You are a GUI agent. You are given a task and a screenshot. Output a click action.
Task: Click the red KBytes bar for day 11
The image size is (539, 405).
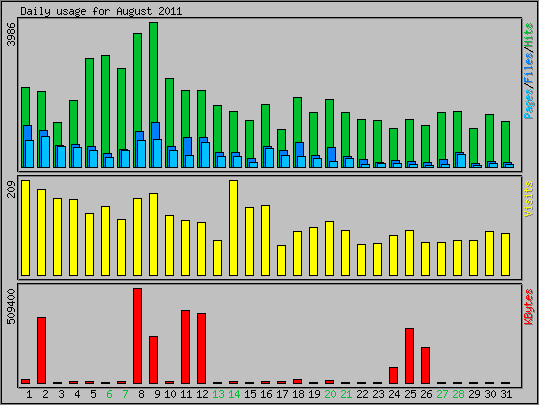186,347
